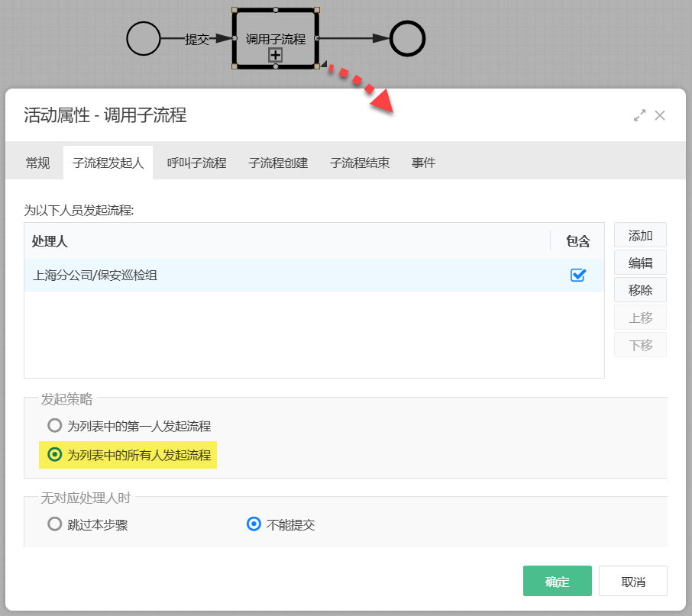Select the end event circle node
692x616 pixels.
[x=407, y=38]
